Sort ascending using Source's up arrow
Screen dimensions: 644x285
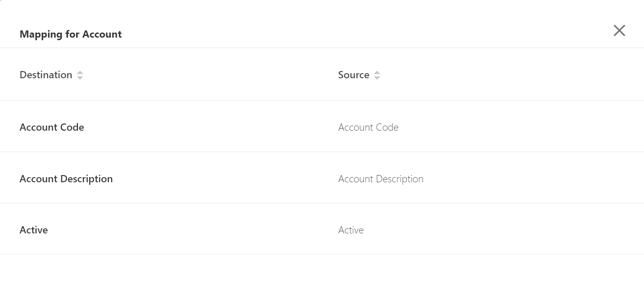coord(377,73)
